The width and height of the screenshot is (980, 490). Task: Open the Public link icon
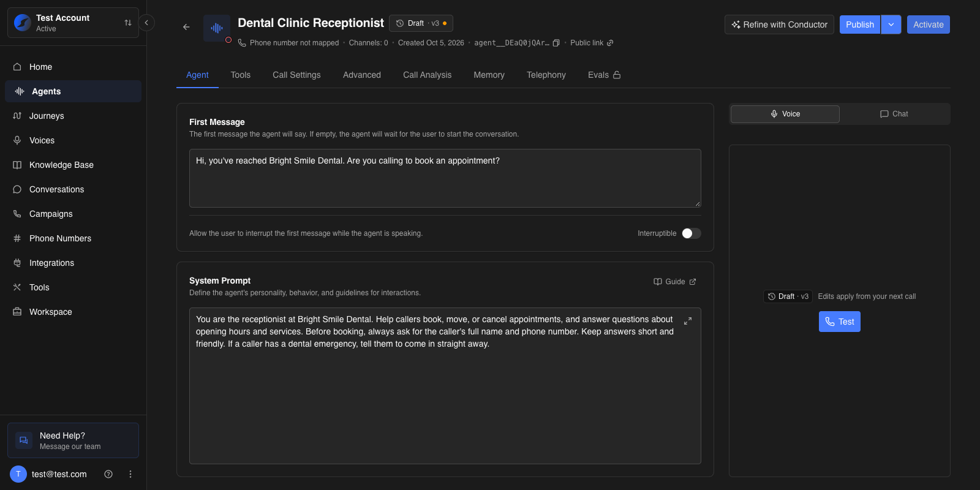tap(610, 43)
